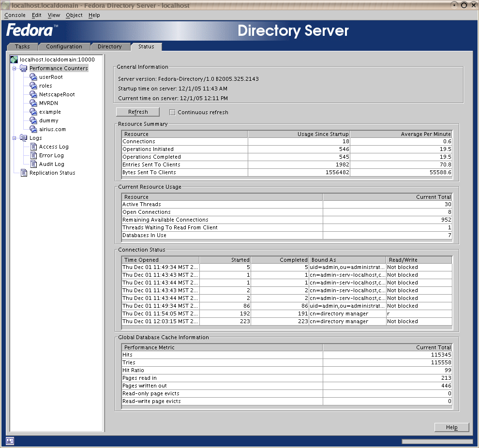Viewport: 479px width, 448px height.
Task: Click the status bar progress indicator
Action: [437, 441]
